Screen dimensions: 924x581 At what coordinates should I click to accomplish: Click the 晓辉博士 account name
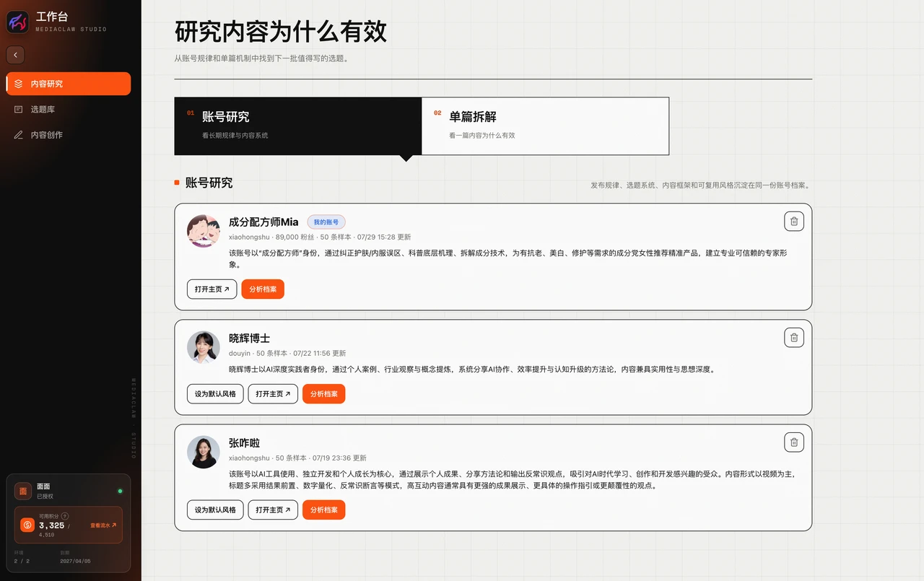click(249, 338)
